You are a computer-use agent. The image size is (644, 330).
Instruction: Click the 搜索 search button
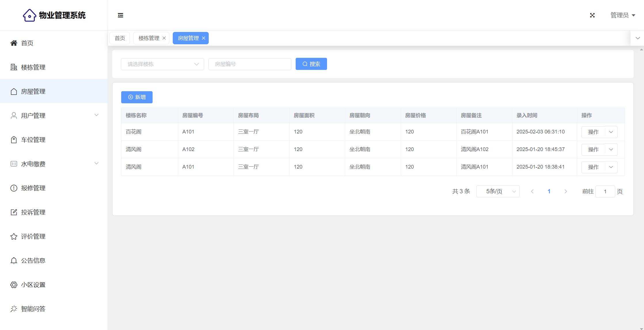pyautogui.click(x=311, y=64)
